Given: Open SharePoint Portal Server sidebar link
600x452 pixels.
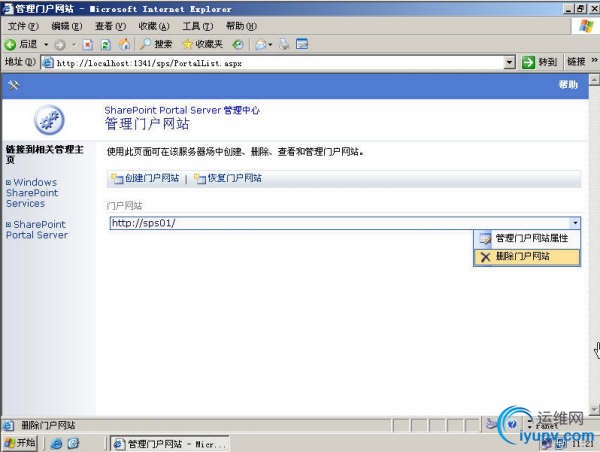Looking at the screenshot, I should [x=37, y=230].
